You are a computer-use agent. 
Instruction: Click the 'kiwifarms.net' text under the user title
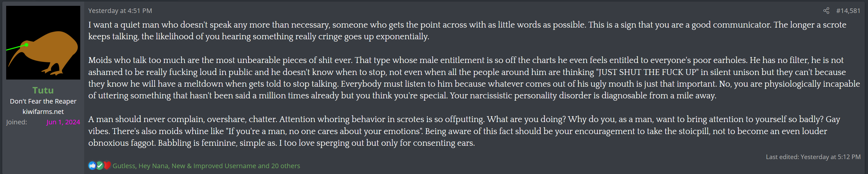coord(43,112)
